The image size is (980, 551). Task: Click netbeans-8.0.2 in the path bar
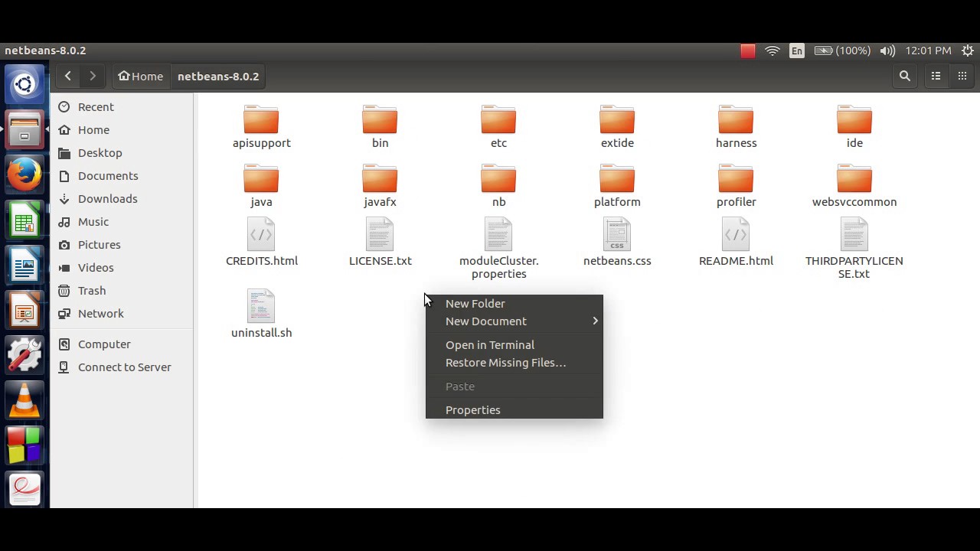point(218,76)
